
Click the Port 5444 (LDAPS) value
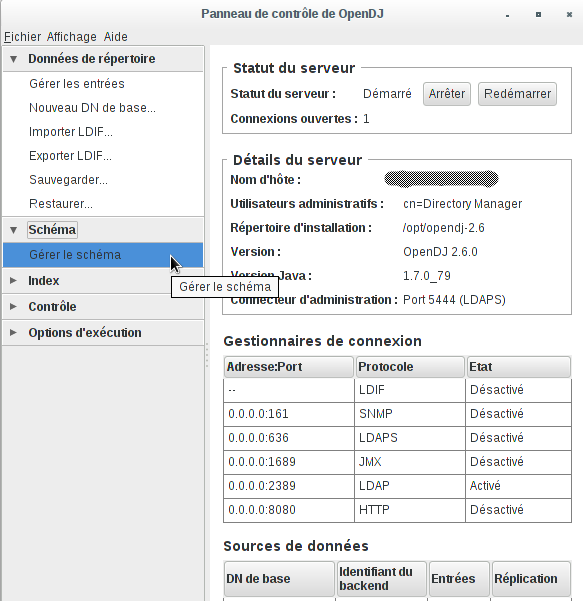454,300
